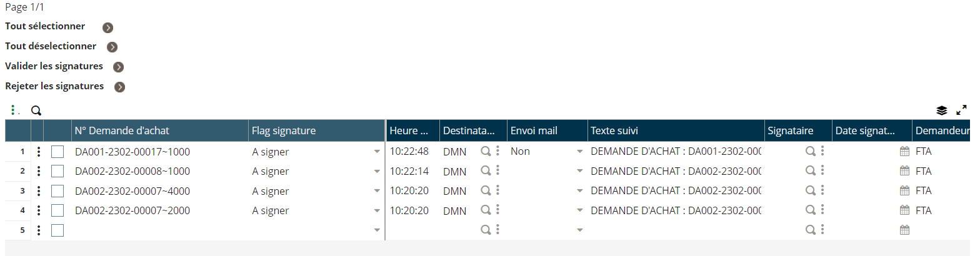Click Destinataire three-dot actions in row 4

click(497, 210)
